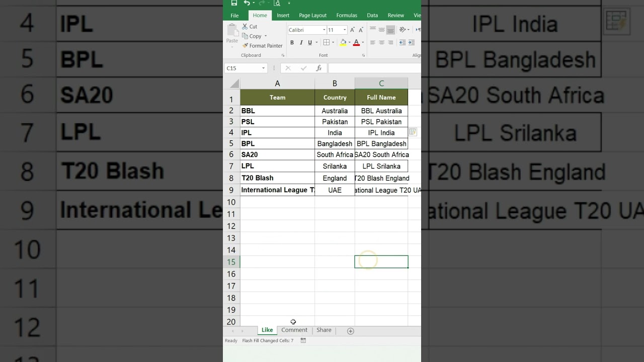Click the Print Preview icon in quick access toolbar
644x362 pixels.
coord(277,3)
